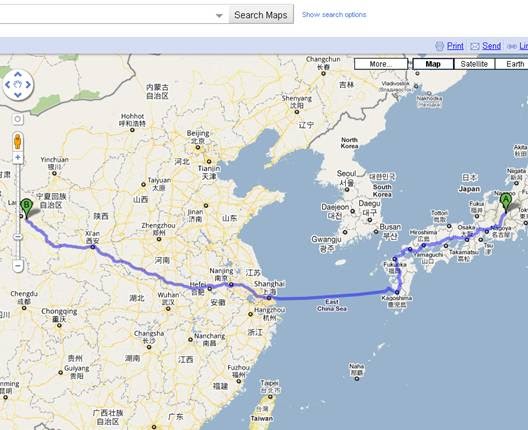The height and width of the screenshot is (430, 528).
Task: Pan the map down with the arrow
Action: point(18,95)
